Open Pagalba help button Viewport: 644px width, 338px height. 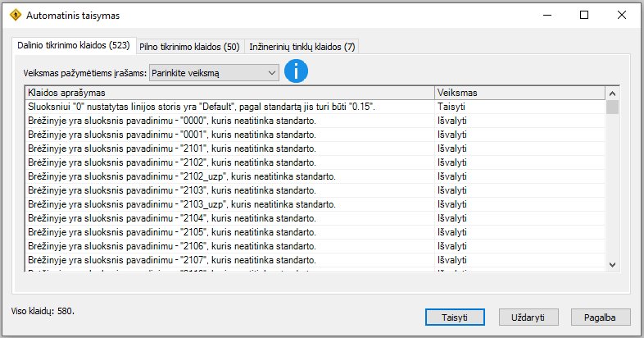pyautogui.click(x=600, y=317)
